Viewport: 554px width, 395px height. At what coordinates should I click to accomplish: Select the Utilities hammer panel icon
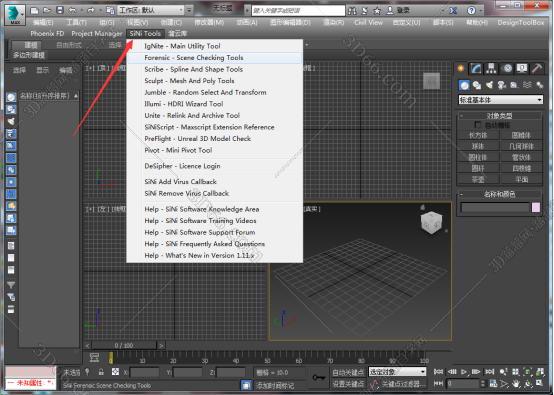point(537,68)
